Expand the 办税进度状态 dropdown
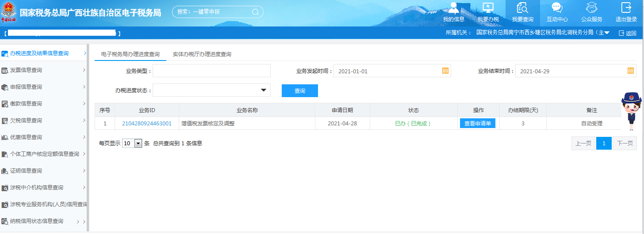 tap(264, 90)
